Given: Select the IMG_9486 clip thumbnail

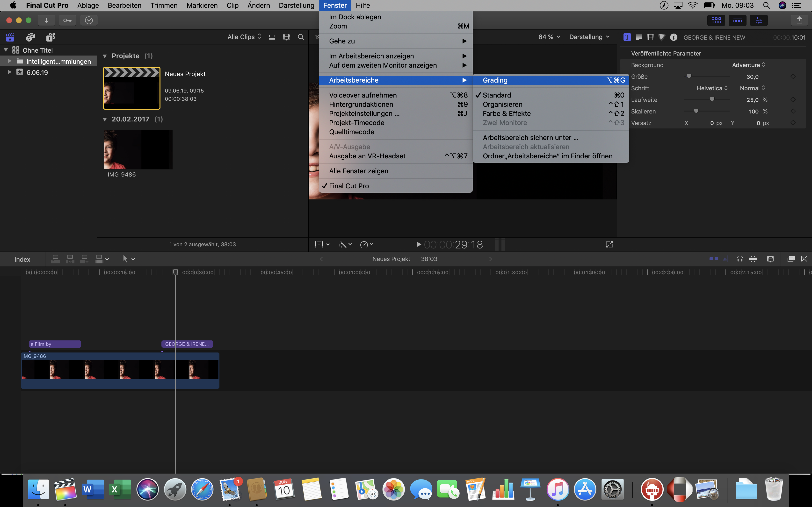Looking at the screenshot, I should [138, 149].
